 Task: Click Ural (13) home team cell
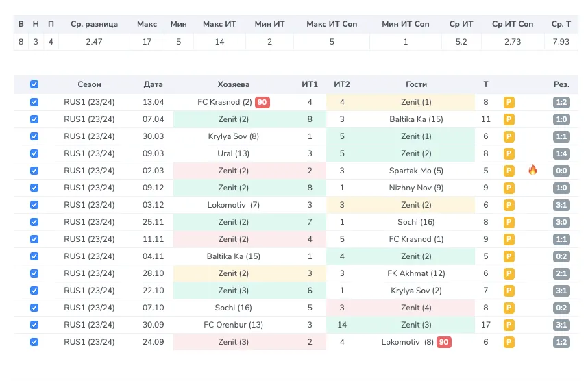click(x=233, y=153)
